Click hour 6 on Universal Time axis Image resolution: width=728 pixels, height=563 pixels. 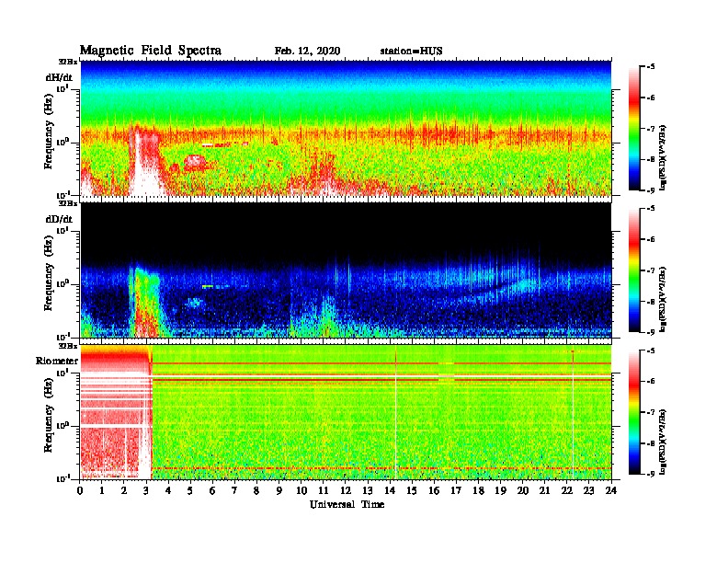[212, 491]
